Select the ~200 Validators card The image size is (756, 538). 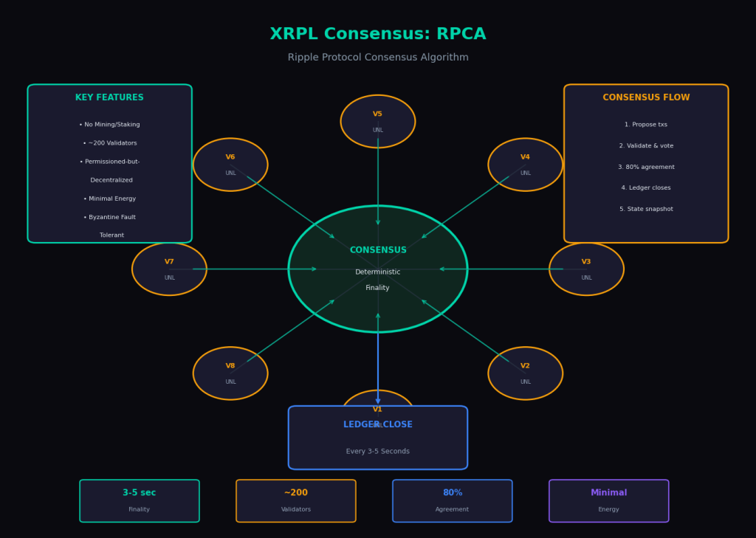[296, 500]
